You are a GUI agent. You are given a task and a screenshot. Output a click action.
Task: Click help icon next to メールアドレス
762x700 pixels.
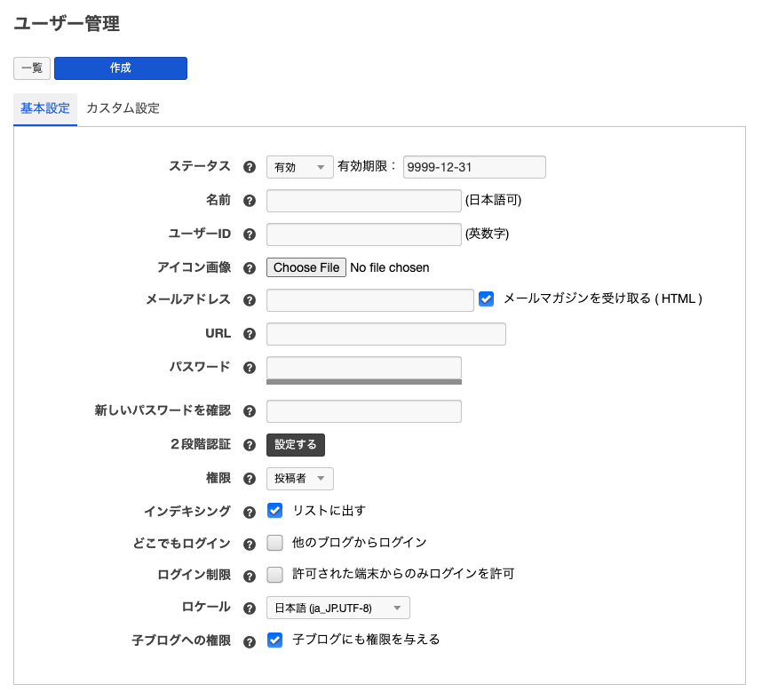[250, 300]
